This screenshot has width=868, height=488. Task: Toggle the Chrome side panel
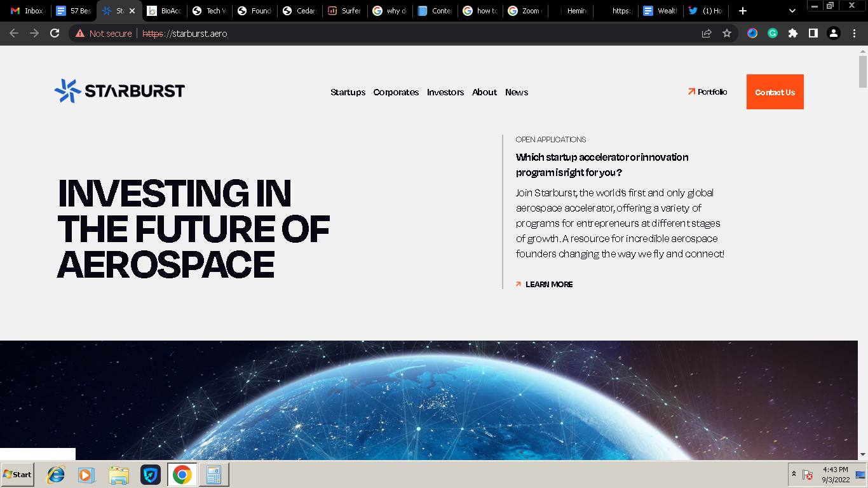coord(813,34)
